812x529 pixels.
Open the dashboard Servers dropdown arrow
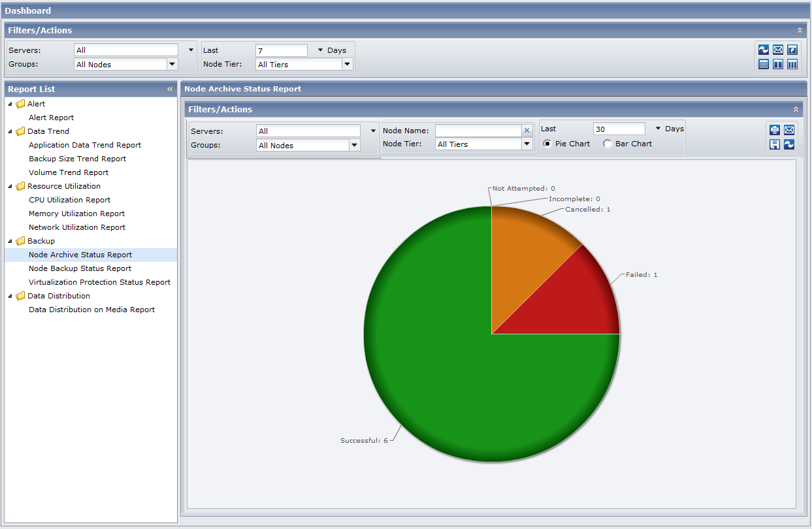(191, 50)
